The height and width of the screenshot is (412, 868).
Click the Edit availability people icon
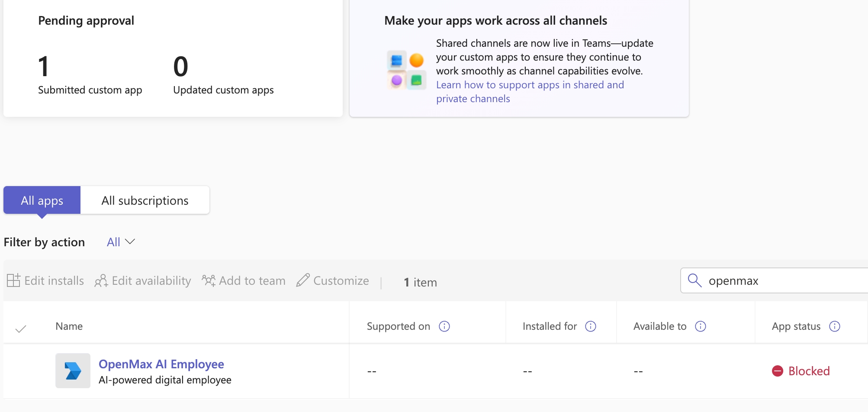[101, 281]
